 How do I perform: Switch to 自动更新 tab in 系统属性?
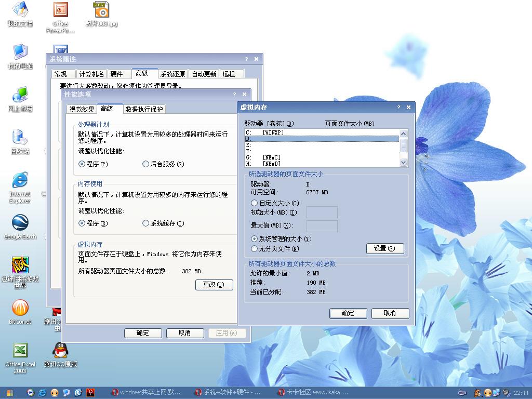[204, 74]
